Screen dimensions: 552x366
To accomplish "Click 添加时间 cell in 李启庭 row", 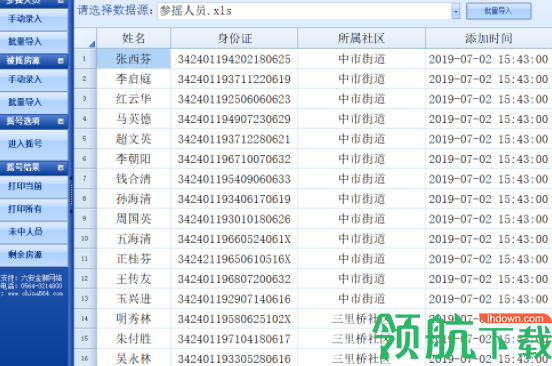I will [x=489, y=79].
